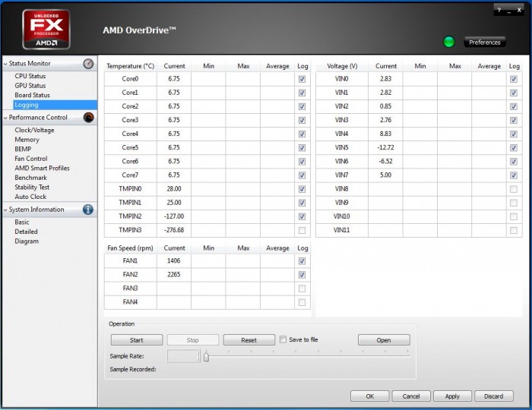This screenshot has height=410, width=532.
Task: Open Fan Control page
Action: point(31,159)
